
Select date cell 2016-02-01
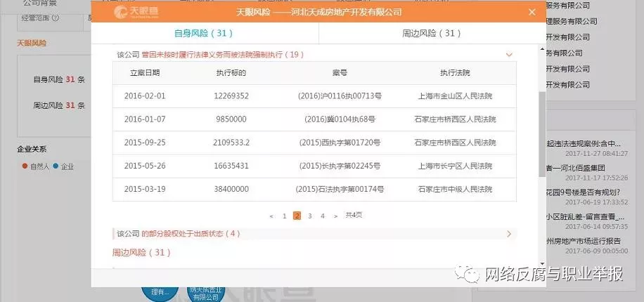145,96
